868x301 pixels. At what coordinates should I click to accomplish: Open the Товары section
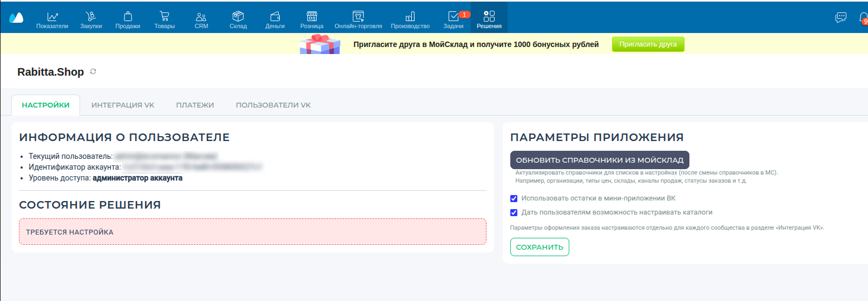click(165, 20)
